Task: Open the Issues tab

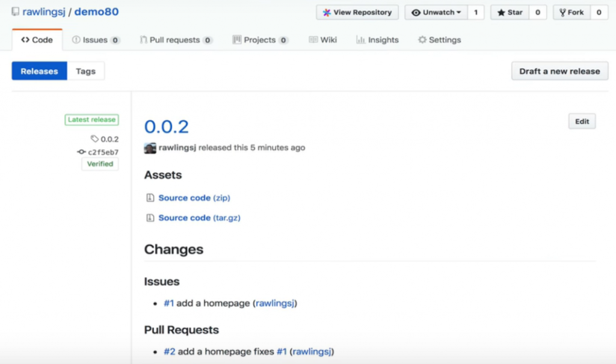Action: tap(96, 40)
